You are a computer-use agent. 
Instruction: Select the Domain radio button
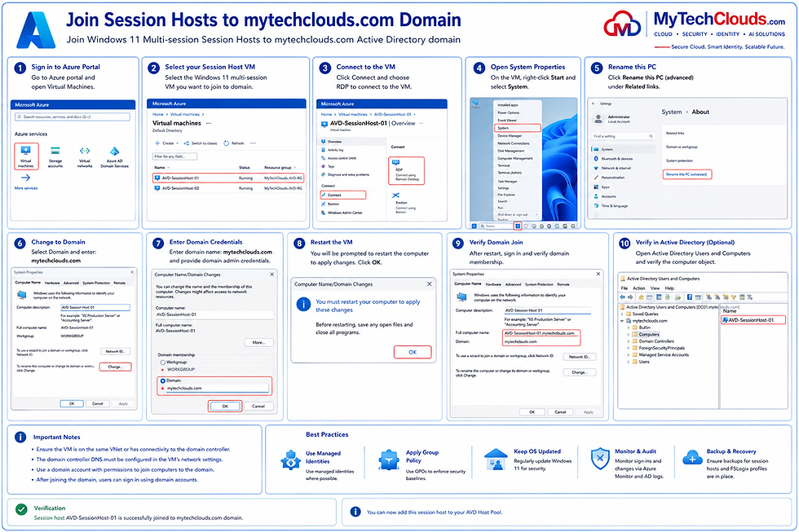[x=163, y=380]
